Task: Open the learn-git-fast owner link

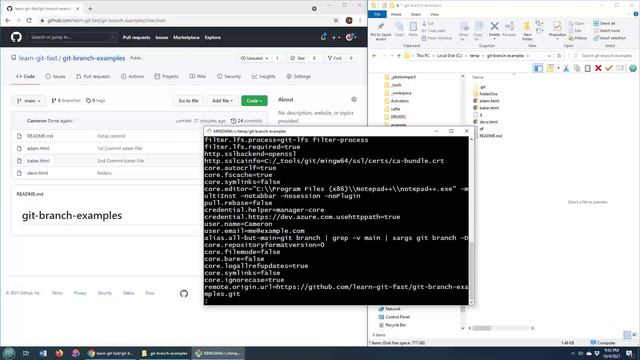Action: click(x=38, y=58)
